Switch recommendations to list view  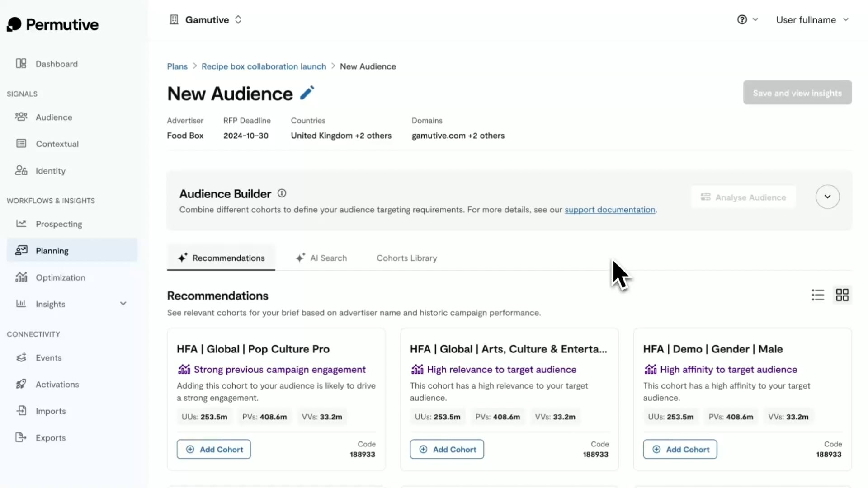(818, 295)
